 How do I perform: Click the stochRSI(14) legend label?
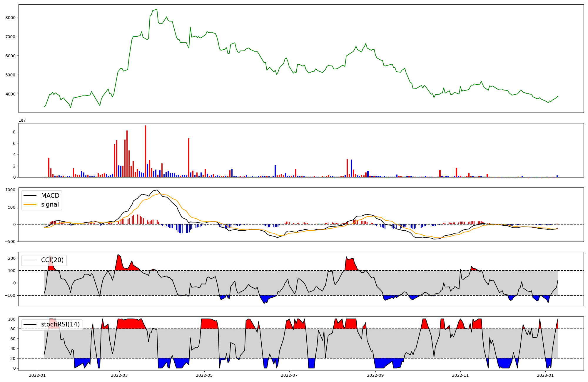pos(60,324)
